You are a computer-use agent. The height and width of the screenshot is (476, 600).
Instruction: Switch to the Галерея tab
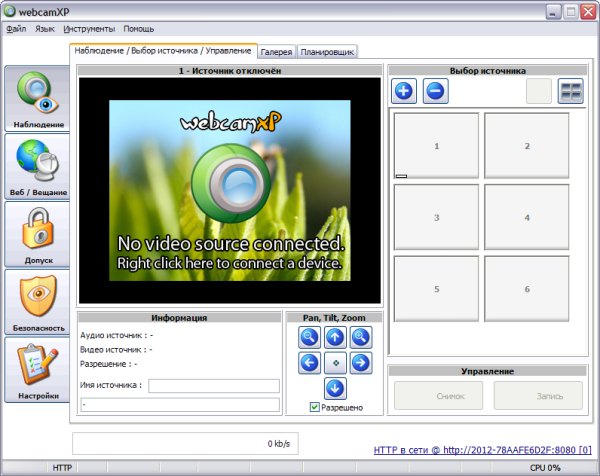276,52
